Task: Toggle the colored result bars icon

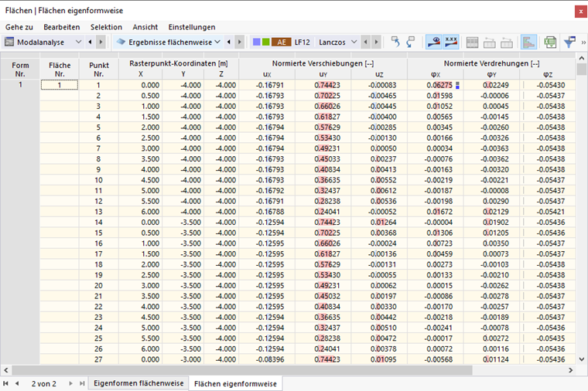Action: [x=528, y=42]
